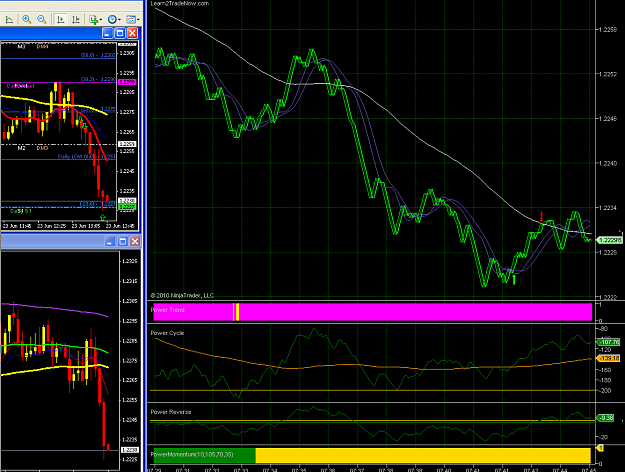
Task: Close the lower left chart window
Action: point(135,242)
